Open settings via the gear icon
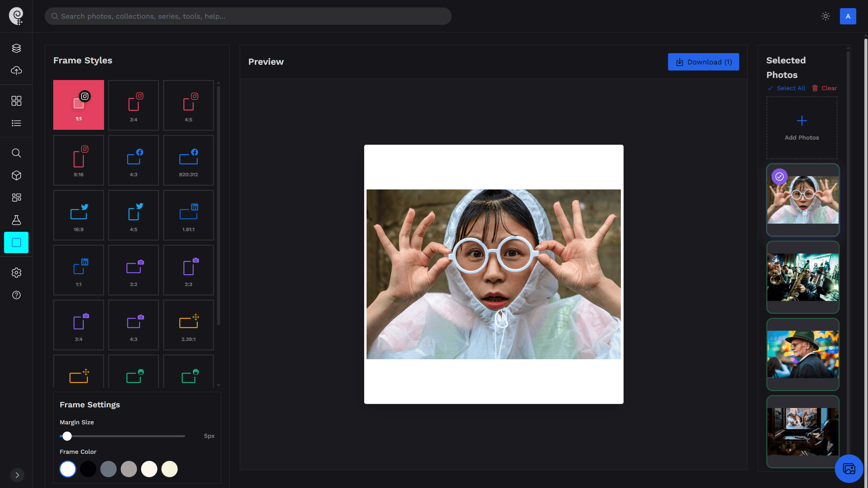868x488 pixels. click(x=16, y=272)
